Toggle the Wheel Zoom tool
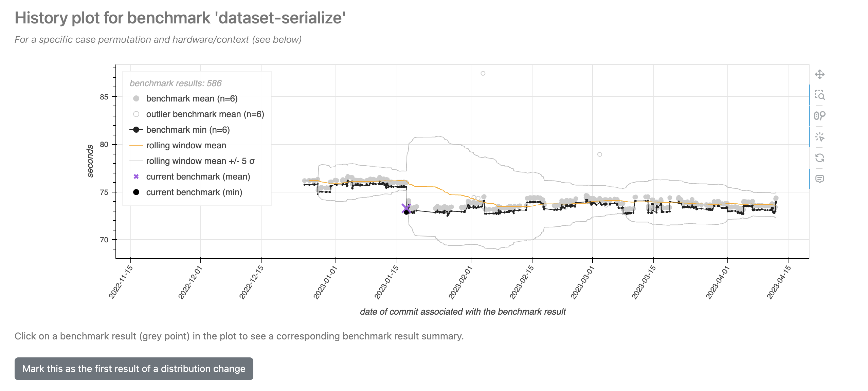The image size is (868, 391). (819, 116)
